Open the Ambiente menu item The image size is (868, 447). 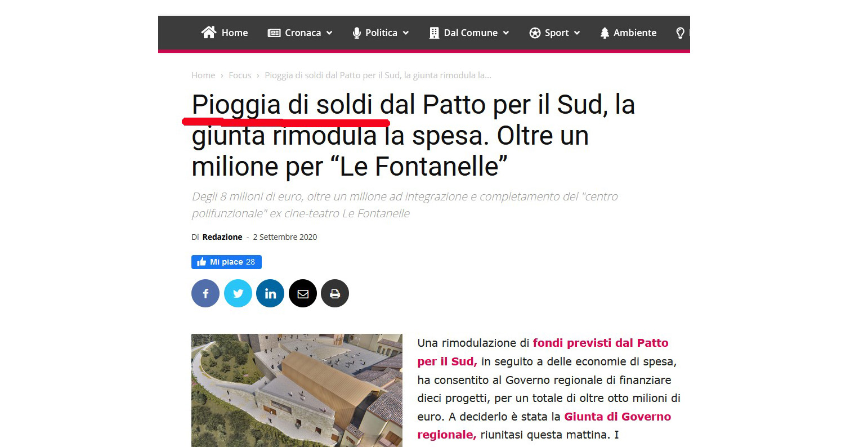click(x=628, y=33)
